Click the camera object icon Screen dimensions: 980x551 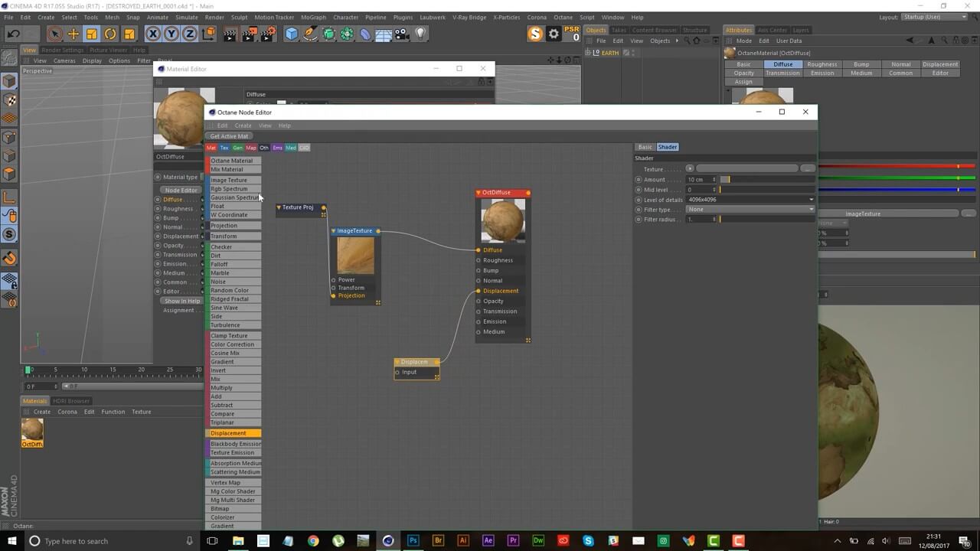tap(402, 34)
